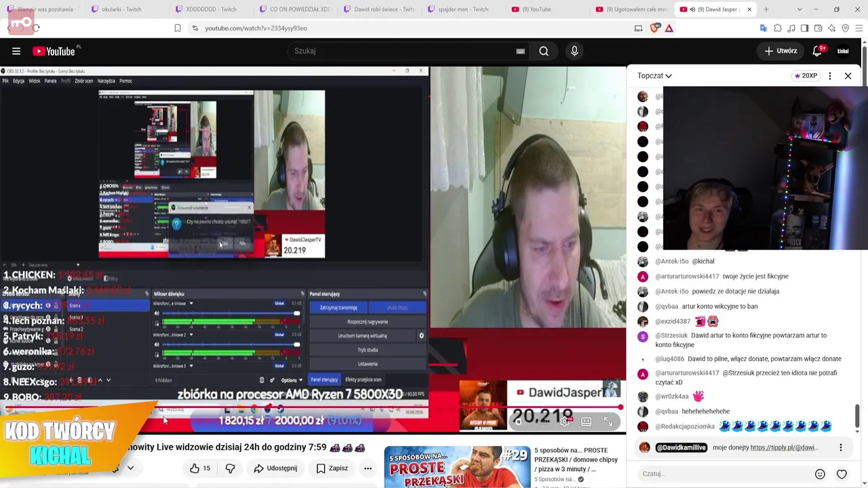Image resolution: width=868 pixels, height=488 pixels.
Task: Pick an emoji for the chat message
Action: click(x=820, y=474)
